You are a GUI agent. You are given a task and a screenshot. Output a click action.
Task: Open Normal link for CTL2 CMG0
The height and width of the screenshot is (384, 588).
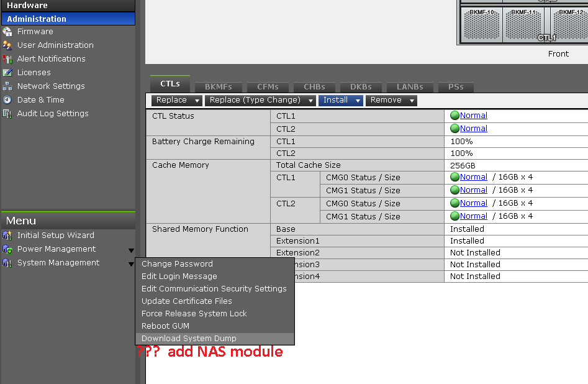pyautogui.click(x=474, y=203)
